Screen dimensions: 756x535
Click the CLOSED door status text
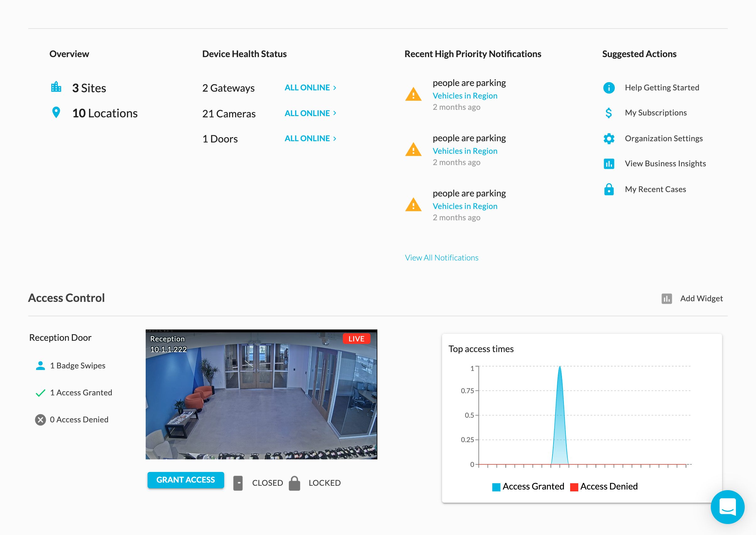point(267,483)
